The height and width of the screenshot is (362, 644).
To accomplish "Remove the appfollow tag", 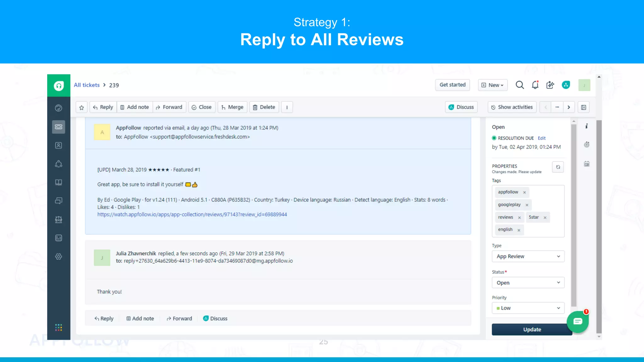I will coord(525,192).
